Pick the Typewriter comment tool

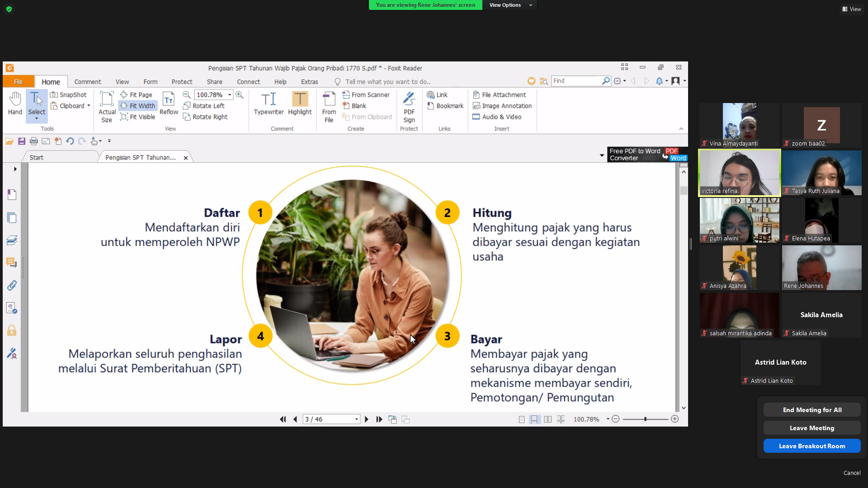pos(269,103)
